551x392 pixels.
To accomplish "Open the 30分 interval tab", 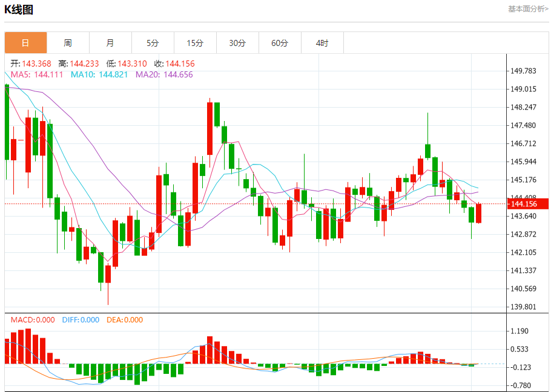I will click(x=237, y=43).
